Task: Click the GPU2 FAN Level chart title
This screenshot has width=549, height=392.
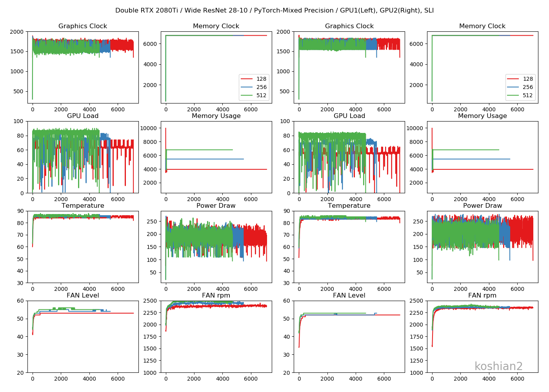Action: tap(349, 296)
